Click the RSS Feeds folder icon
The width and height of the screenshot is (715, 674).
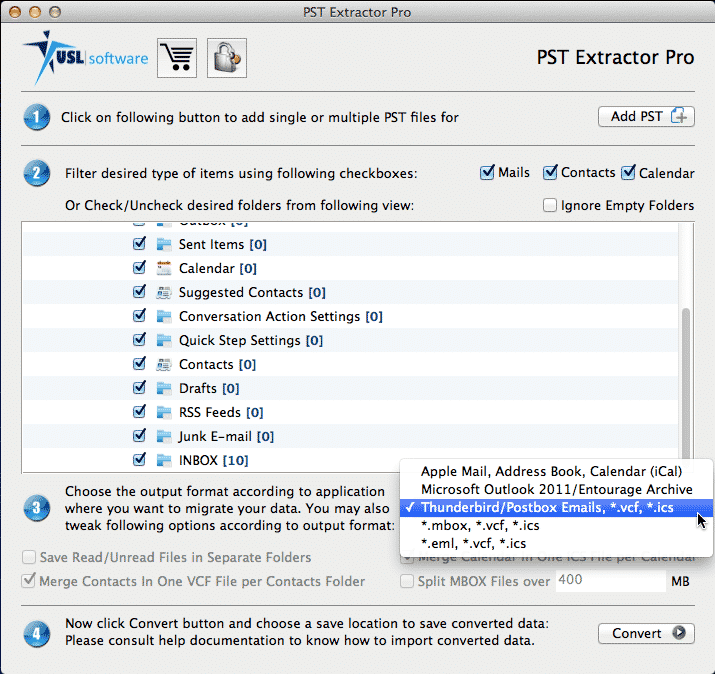tap(164, 413)
